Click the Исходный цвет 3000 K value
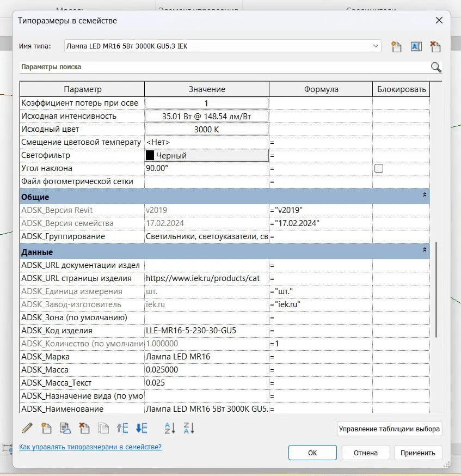461x476 pixels. coord(206,129)
